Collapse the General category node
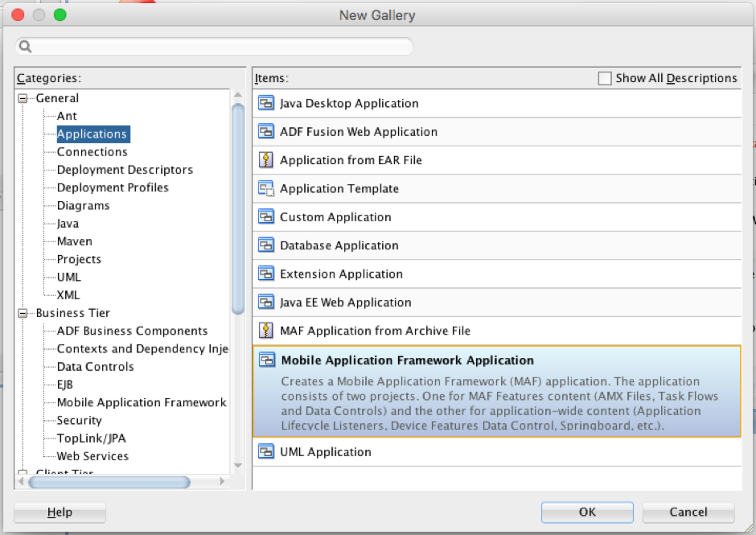 tap(23, 98)
